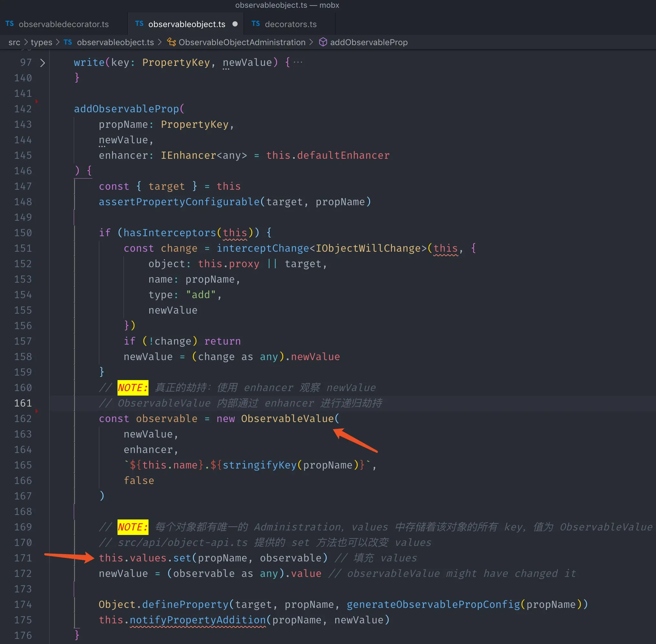Click the method cube icon in breadcrumb
Image resolution: width=656 pixels, height=644 pixels.
[x=323, y=42]
